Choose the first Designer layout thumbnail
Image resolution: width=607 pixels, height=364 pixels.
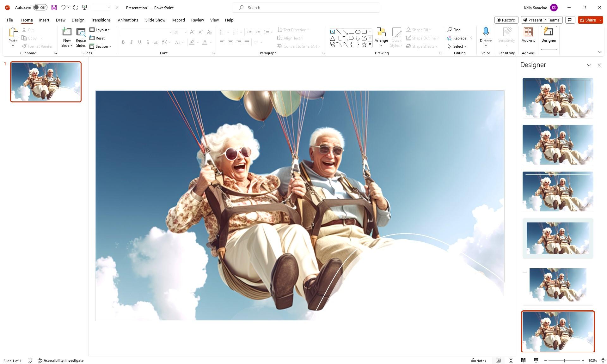coord(558,98)
